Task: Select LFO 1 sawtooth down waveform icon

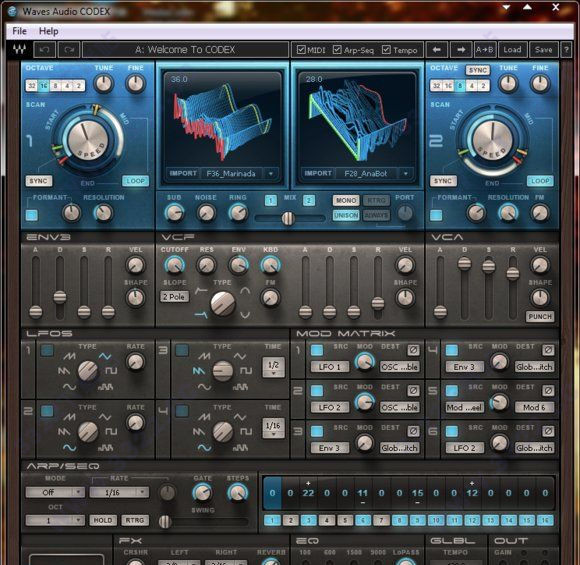Action: coord(64,370)
